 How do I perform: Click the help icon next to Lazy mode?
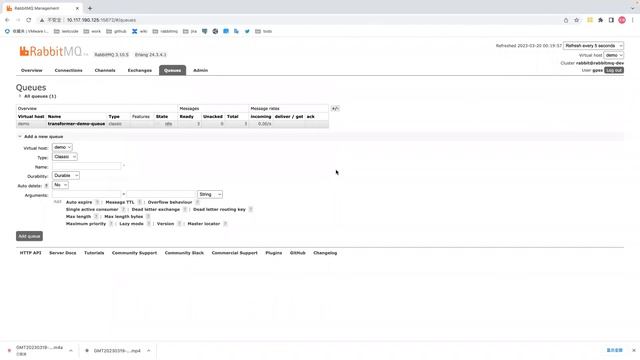point(149,224)
